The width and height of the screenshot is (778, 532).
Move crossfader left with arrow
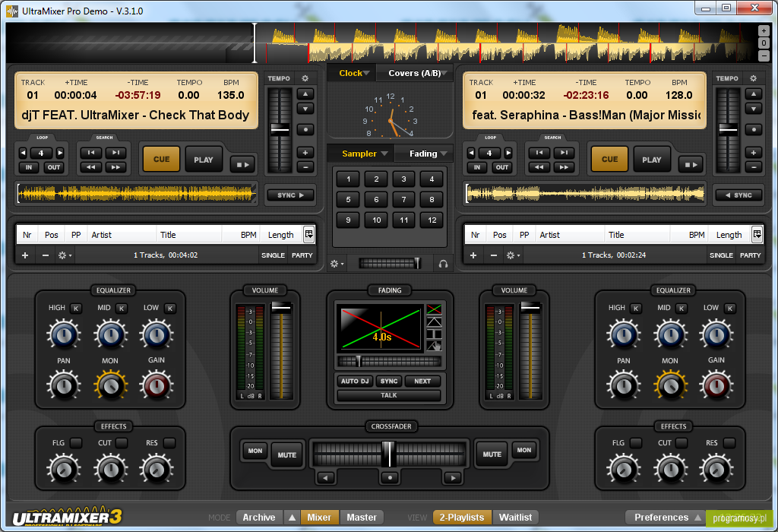tap(325, 478)
